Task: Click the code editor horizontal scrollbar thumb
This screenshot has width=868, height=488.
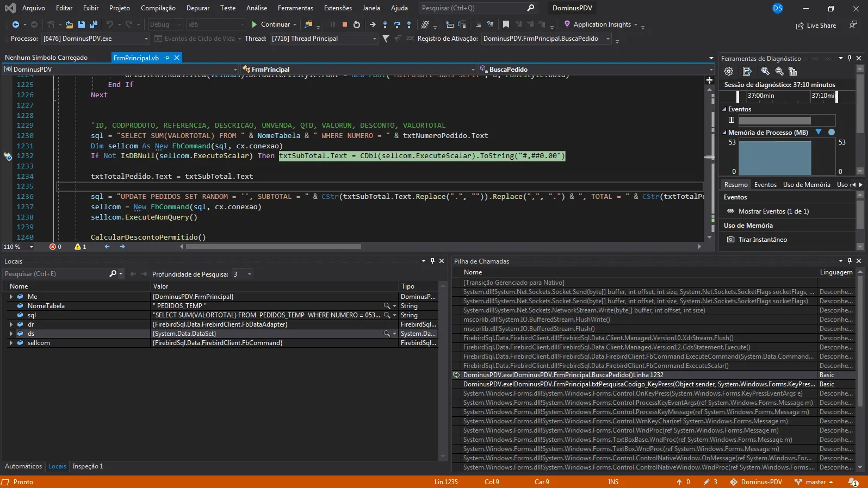Action: [x=273, y=247]
